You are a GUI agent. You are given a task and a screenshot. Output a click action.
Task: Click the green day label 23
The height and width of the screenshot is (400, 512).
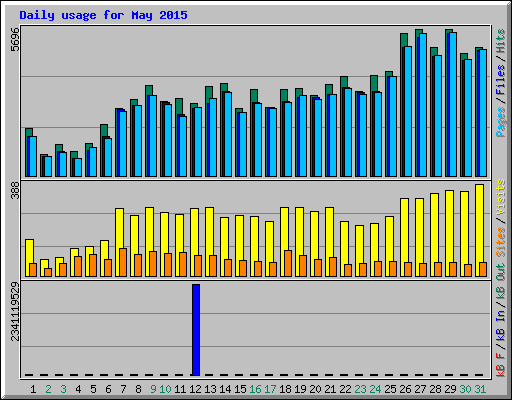pos(360,389)
